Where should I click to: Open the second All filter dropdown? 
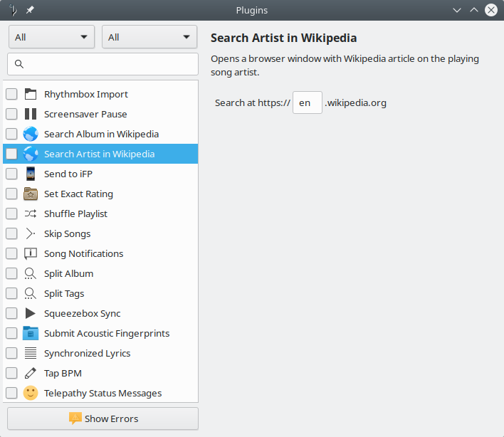149,37
